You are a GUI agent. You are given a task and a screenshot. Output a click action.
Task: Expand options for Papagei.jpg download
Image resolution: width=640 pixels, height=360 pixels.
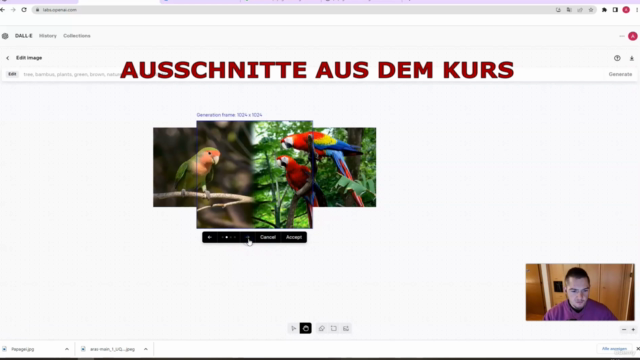pos(67,349)
